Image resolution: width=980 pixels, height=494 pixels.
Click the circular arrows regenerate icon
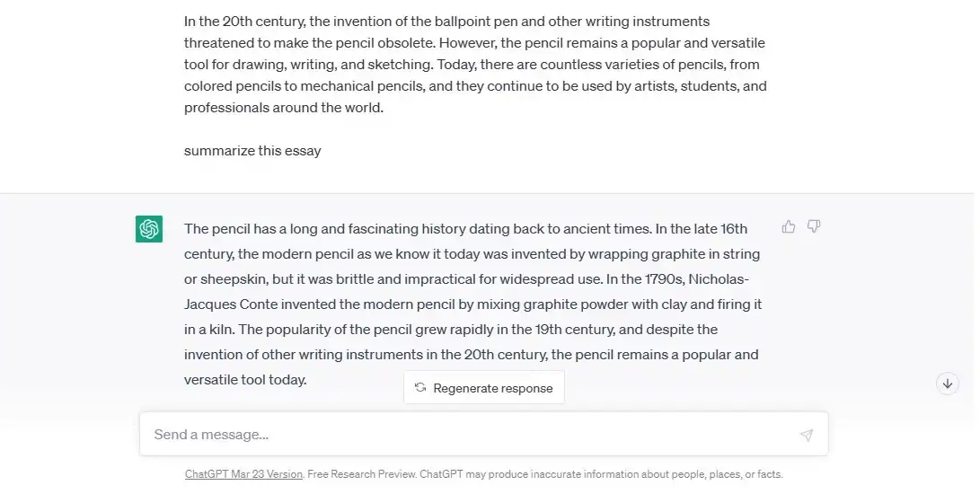tap(420, 388)
